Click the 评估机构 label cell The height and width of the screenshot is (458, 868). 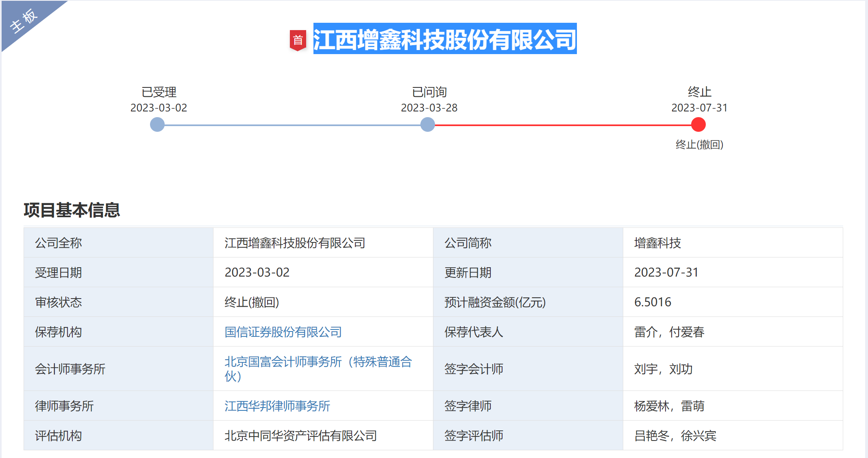tap(118, 436)
